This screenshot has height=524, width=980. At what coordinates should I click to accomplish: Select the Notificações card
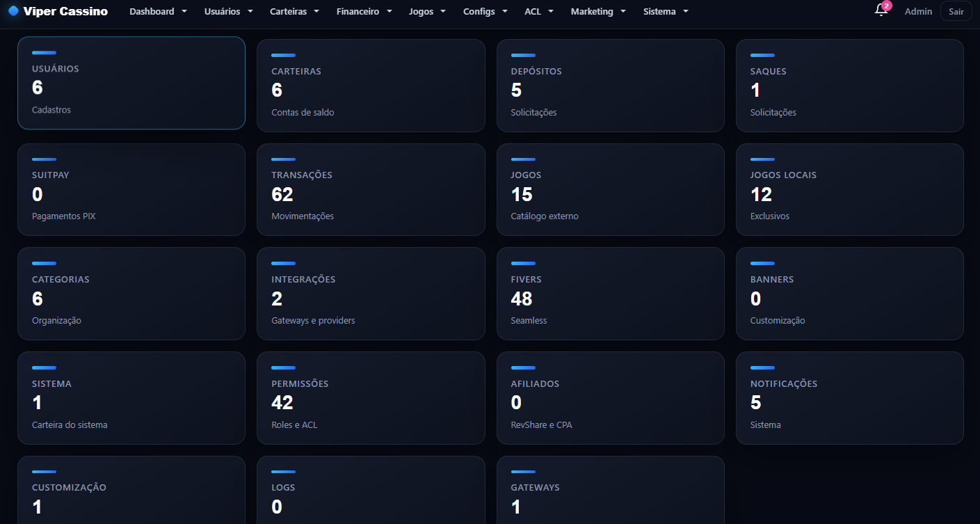coord(850,398)
